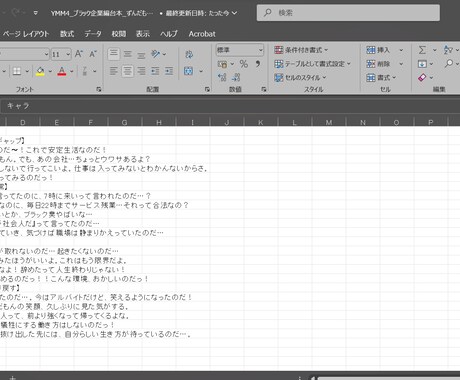The image size is (460, 380).
Task: Open テーブルとして書式設定 button
Action: [312, 64]
